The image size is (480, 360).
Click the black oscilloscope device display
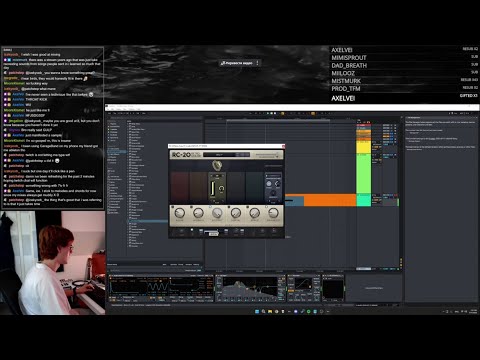[333, 289]
